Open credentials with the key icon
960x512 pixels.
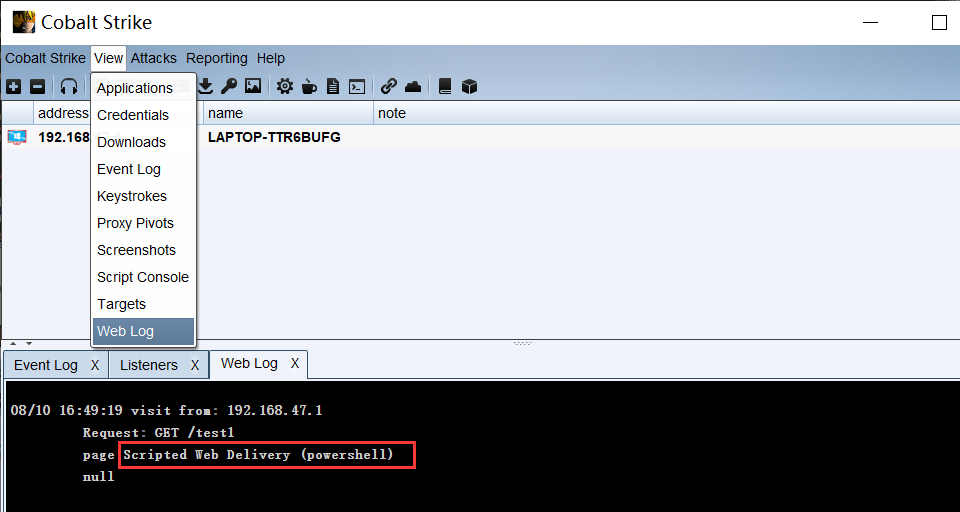(x=229, y=87)
